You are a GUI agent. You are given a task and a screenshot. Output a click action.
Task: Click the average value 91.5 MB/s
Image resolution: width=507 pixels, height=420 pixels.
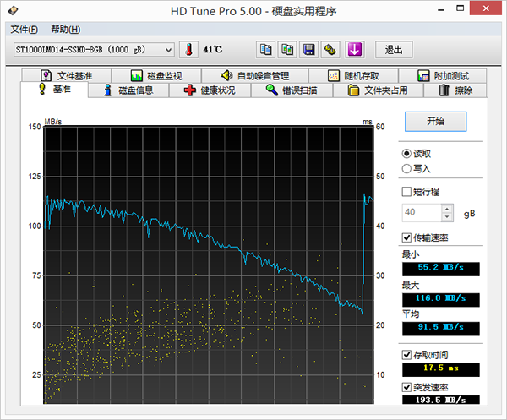click(x=441, y=329)
